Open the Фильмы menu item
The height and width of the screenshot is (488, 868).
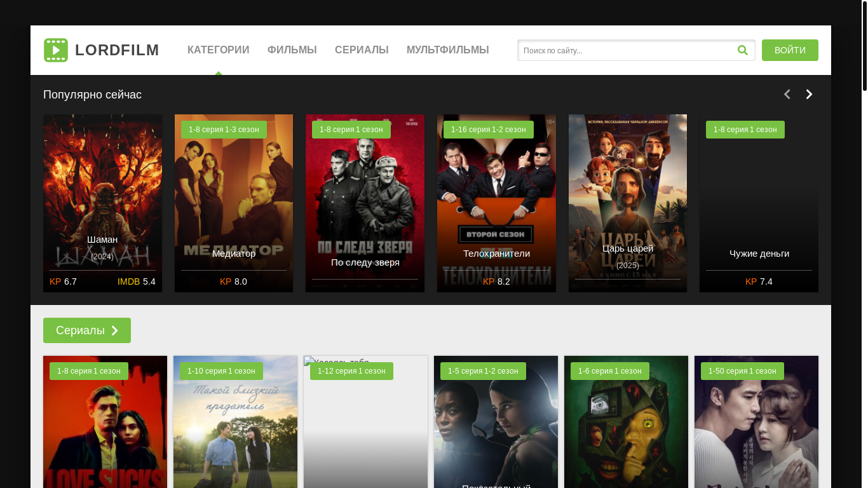tap(292, 50)
